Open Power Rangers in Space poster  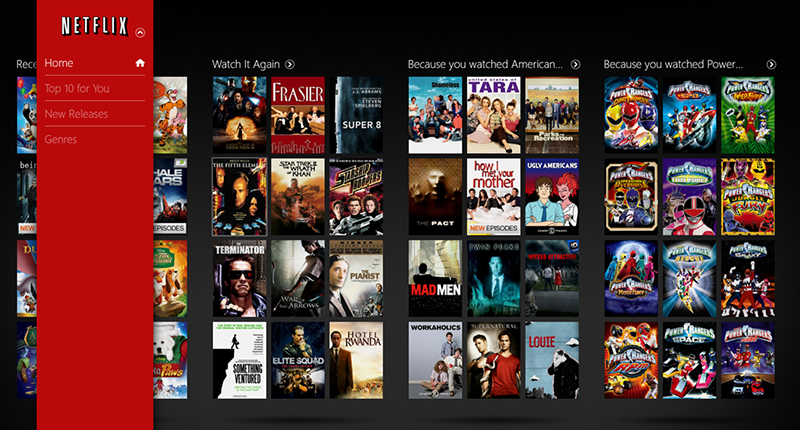click(x=690, y=360)
